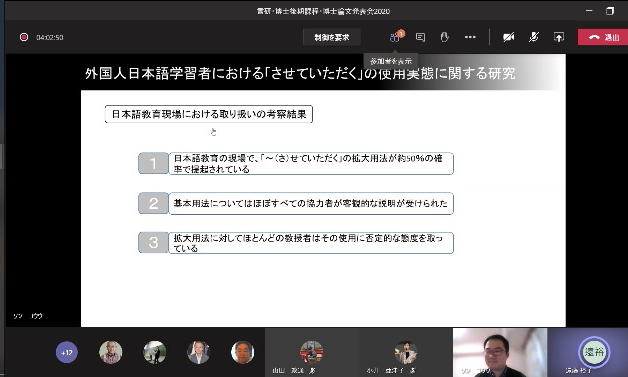Click the 制御を要求 request control button

pos(332,37)
